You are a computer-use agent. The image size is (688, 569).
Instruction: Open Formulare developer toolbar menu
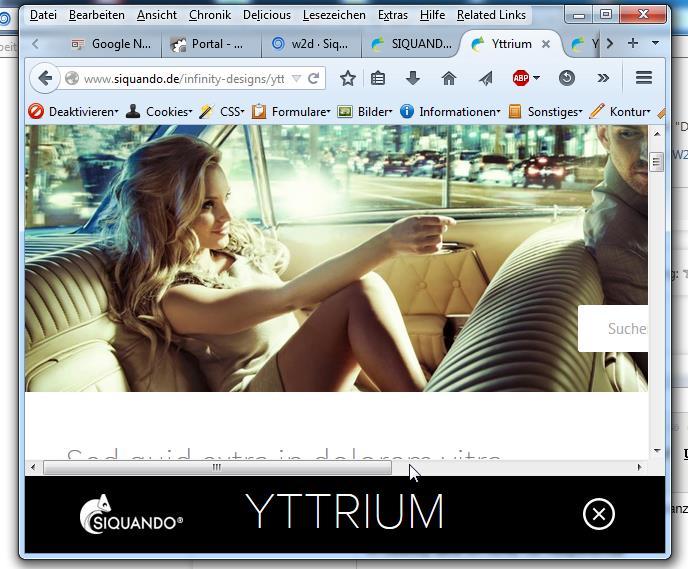(x=290, y=111)
